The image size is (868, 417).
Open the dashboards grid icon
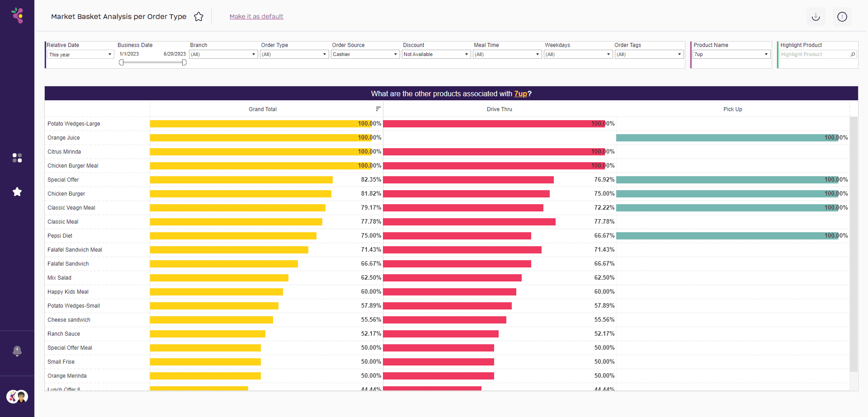pos(17,158)
